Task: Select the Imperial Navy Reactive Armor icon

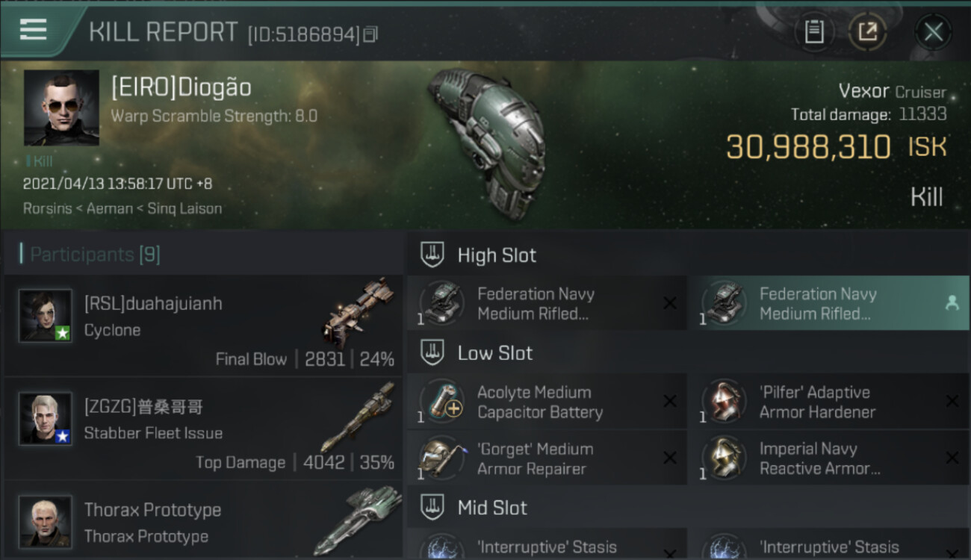Action: click(x=725, y=458)
